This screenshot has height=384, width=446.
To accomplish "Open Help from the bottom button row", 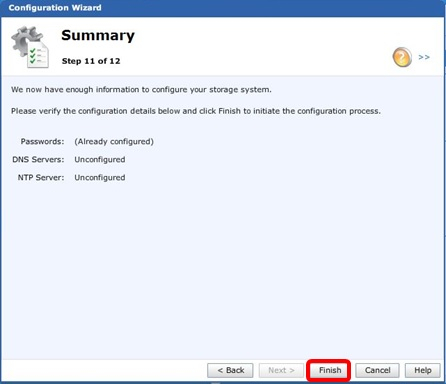I will (x=423, y=370).
